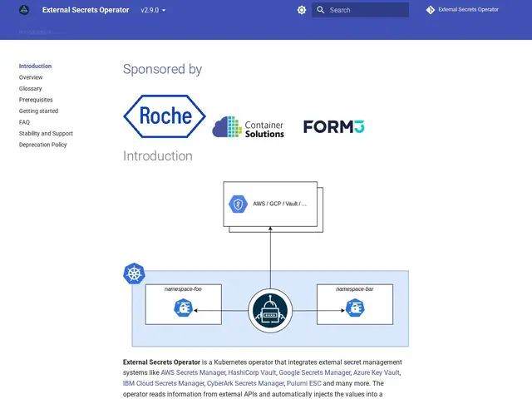Click the 'AWS / GCP / Vault' box label
This screenshot has width=532, height=399.
[279, 204]
